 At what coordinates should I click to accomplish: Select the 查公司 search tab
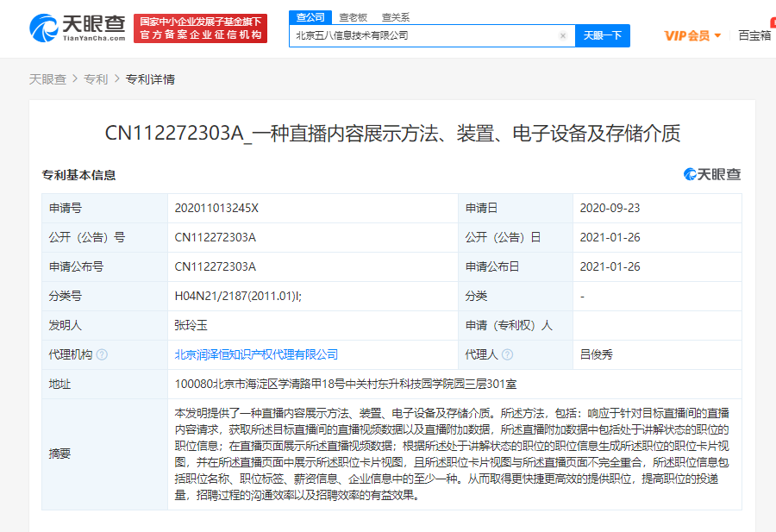[310, 17]
